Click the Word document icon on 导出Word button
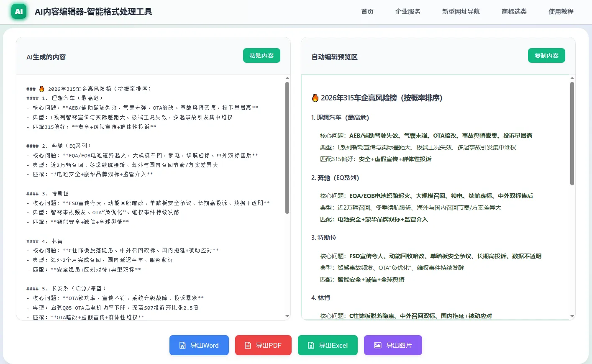592x364 pixels. pos(182,345)
